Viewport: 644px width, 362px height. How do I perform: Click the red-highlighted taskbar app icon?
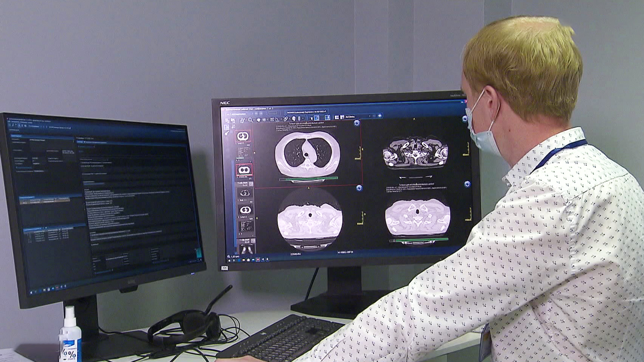pyautogui.click(x=258, y=260)
